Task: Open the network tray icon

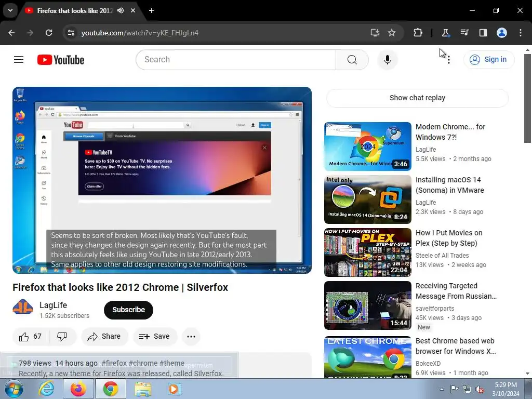Action: coord(467,389)
